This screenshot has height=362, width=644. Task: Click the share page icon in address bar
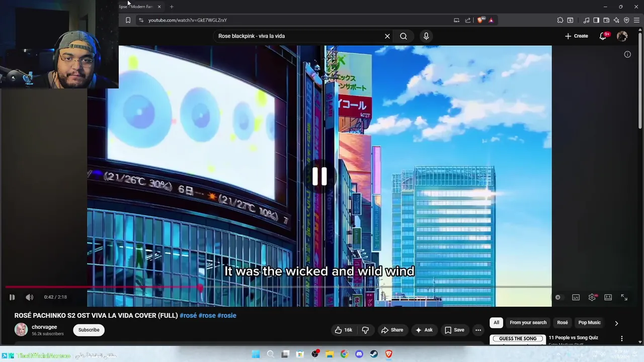[x=467, y=20]
